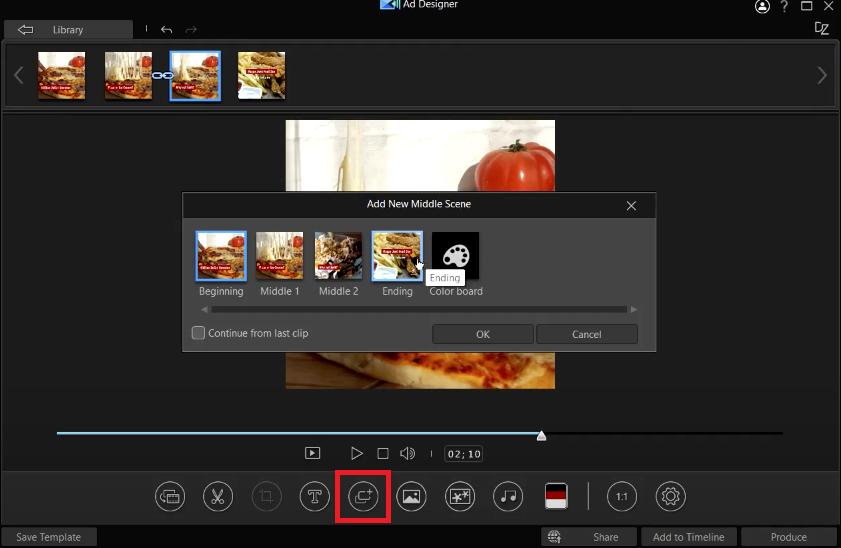Close the Add New Middle Scene dialog
Image resolution: width=841 pixels, height=548 pixels.
(631, 205)
